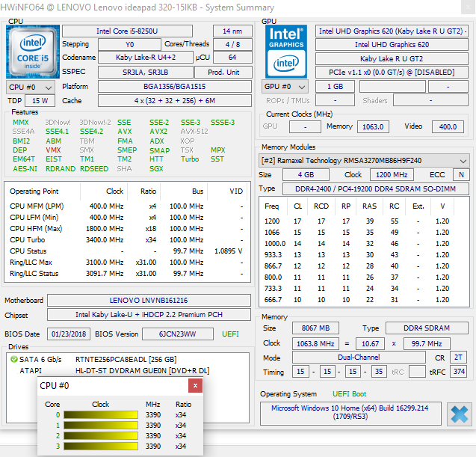Click the Windows 10 Home operating system box
Image resolution: width=476 pixels, height=457 pixels.
[350, 413]
